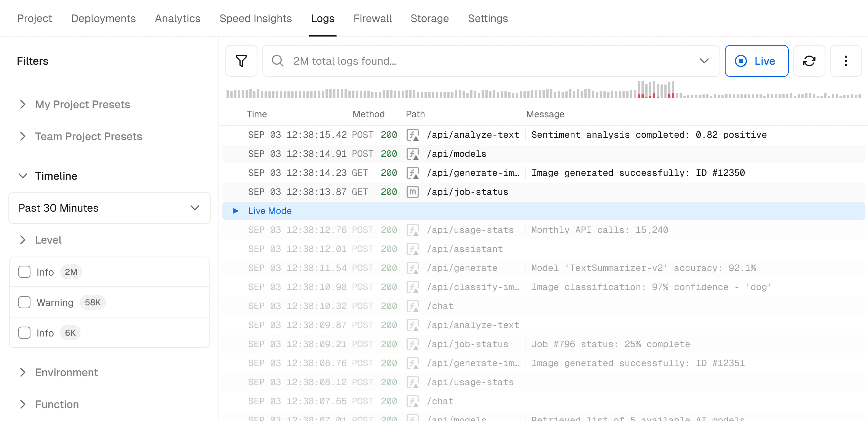Click the filter funnel icon

[241, 61]
